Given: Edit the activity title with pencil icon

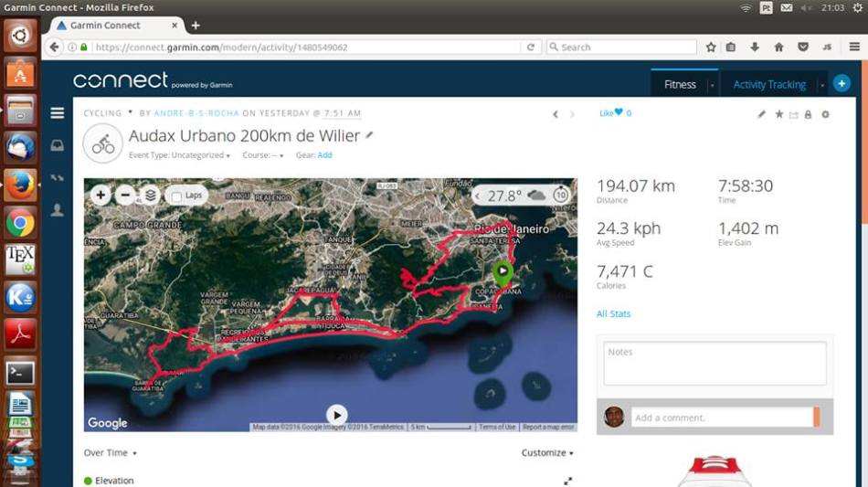Looking at the screenshot, I should pos(369,134).
